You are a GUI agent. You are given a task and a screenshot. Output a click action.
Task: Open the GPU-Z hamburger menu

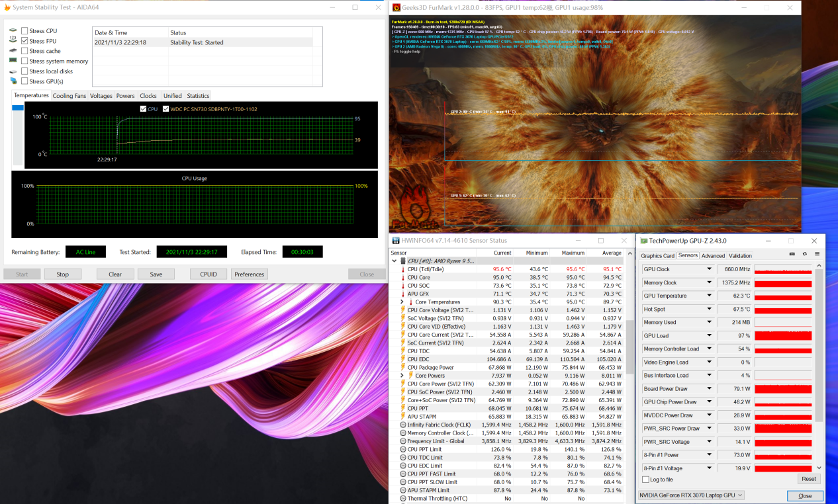pos(817,255)
